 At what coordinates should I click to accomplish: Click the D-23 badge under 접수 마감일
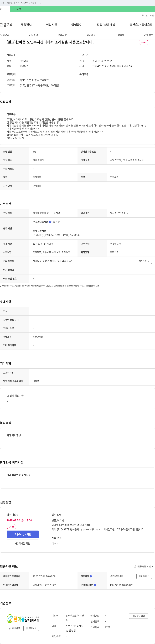(11, 527)
